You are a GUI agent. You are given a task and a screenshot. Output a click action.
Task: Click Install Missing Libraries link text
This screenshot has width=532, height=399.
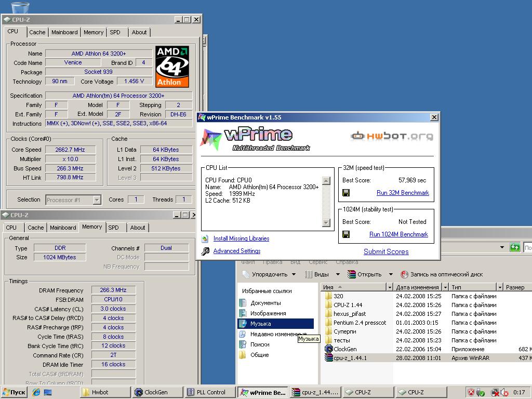pos(241,238)
